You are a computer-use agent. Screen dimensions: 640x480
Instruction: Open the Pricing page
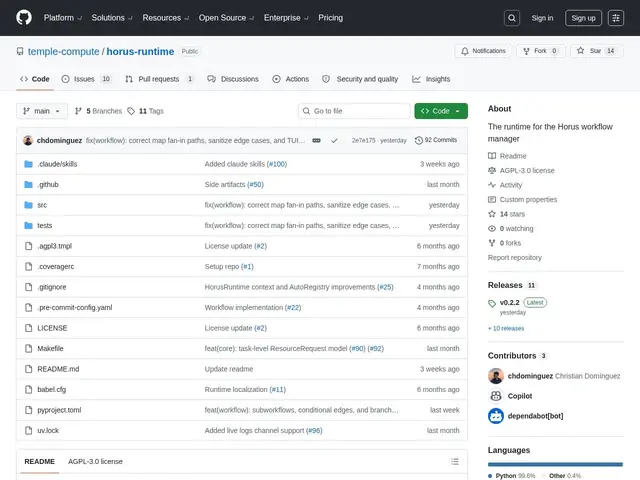[331, 18]
